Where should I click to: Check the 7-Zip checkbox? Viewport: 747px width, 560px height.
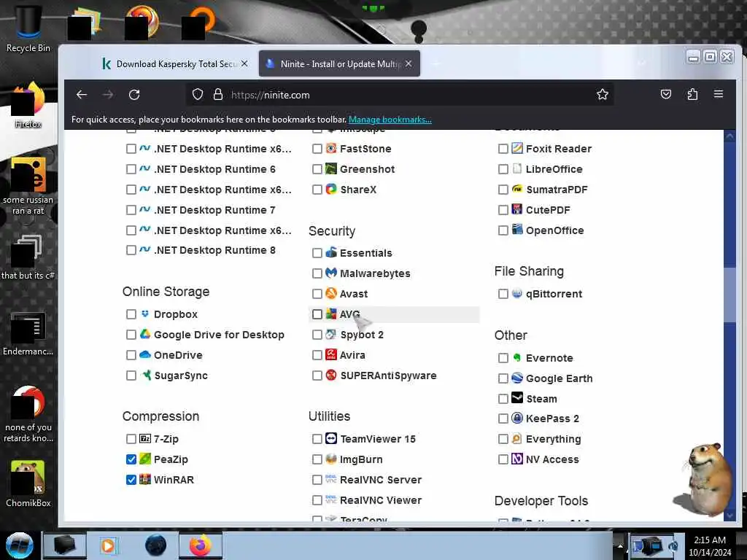(131, 438)
